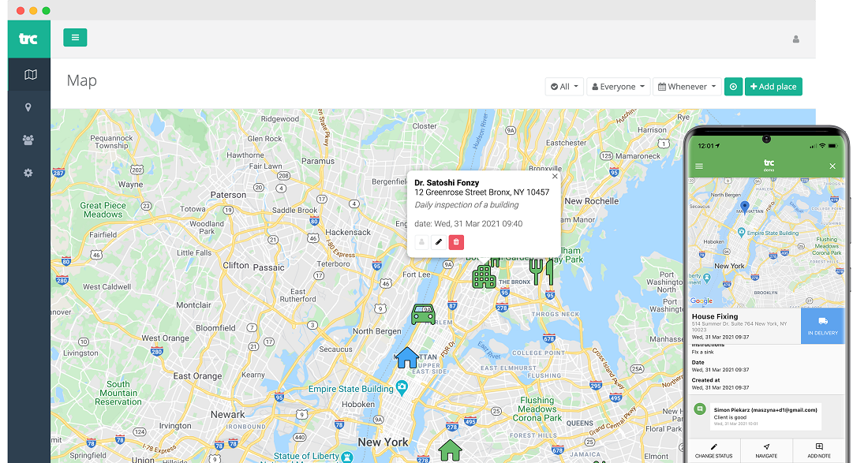Click the macOS green maximize button
The width and height of the screenshot is (868, 463).
coord(46,10)
